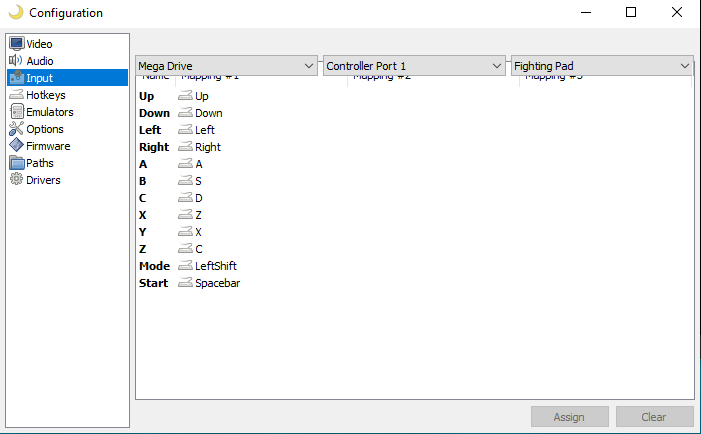Image resolution: width=701 pixels, height=434 pixels.
Task: Click keyboard icon in Z button row
Action: 185,249
